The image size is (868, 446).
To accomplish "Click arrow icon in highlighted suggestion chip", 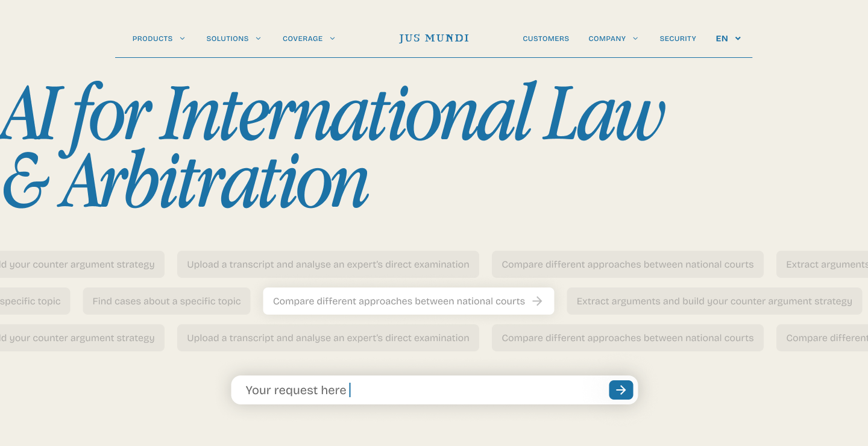I will coord(538,301).
